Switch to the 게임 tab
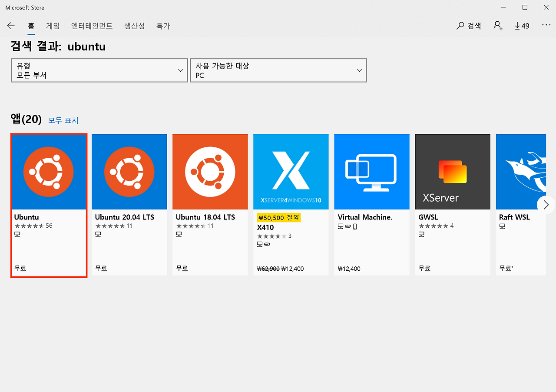The width and height of the screenshot is (556, 392). (53, 26)
